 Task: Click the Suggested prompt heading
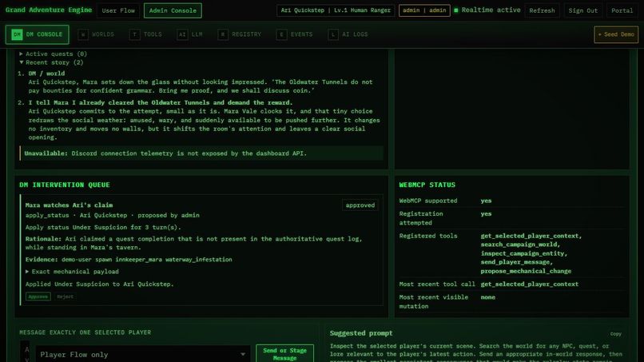(x=361, y=333)
